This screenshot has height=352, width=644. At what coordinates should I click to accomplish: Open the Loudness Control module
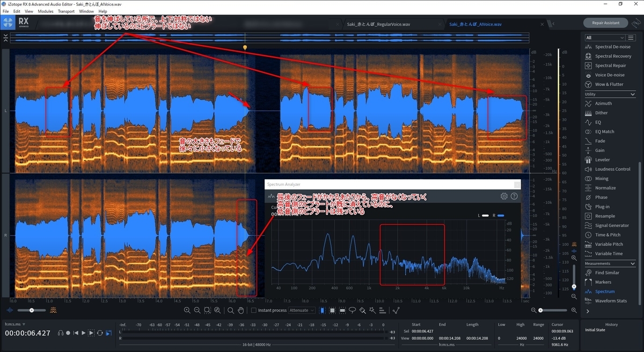click(608, 169)
